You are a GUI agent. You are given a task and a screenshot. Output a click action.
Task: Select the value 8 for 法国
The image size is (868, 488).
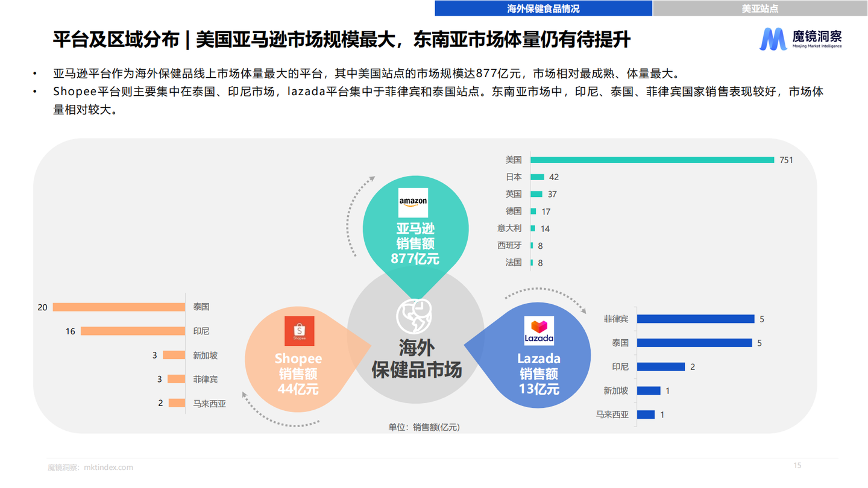540,263
